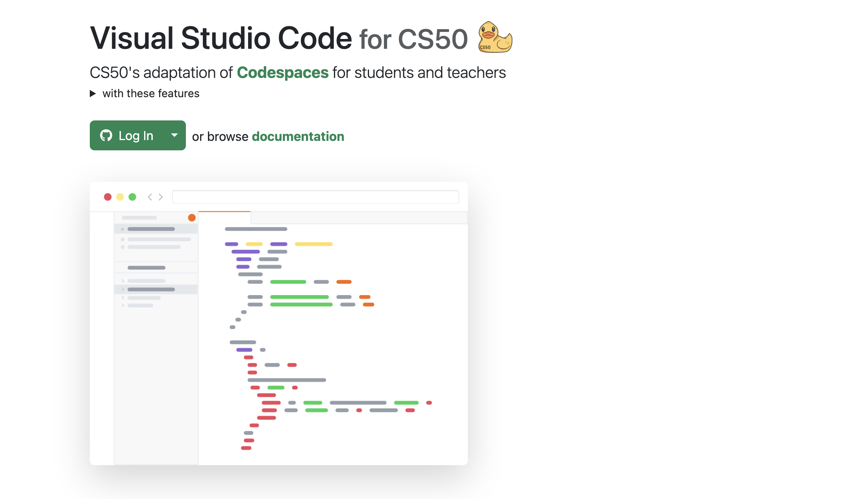
Task: Expand the 'with these features' disclosure triangle
Action: pos(93,94)
